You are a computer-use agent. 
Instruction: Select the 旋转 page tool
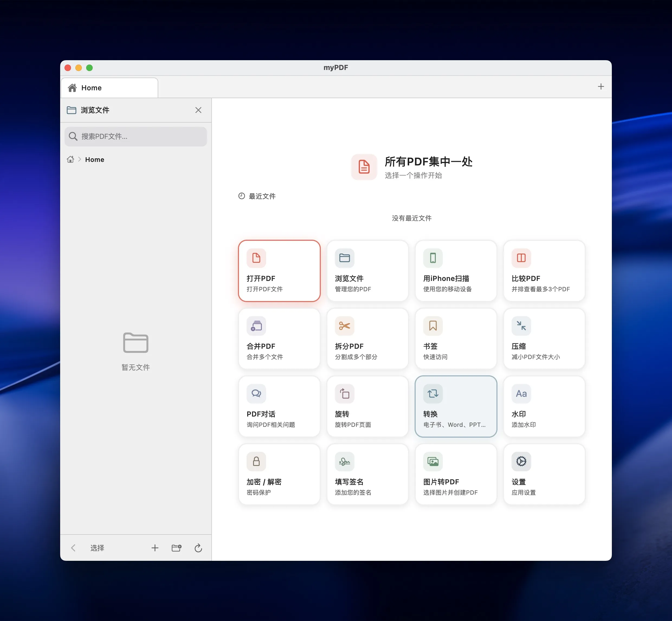[367, 406]
